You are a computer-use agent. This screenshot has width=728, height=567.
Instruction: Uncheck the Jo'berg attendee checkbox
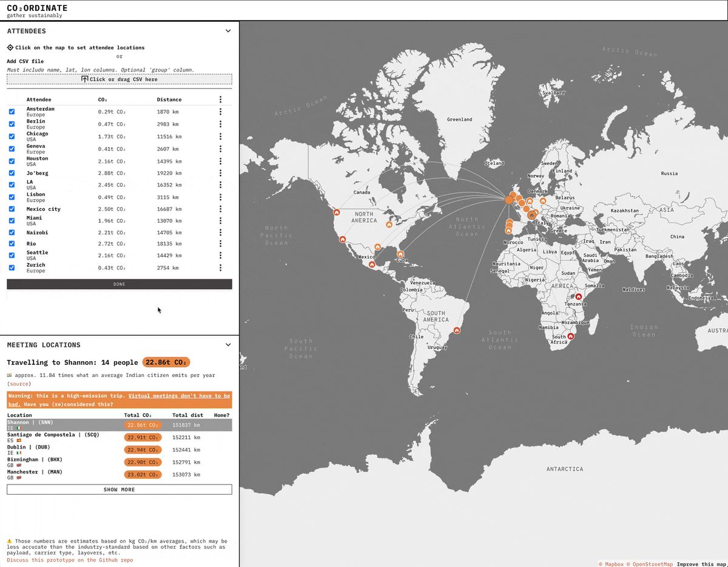point(12,173)
